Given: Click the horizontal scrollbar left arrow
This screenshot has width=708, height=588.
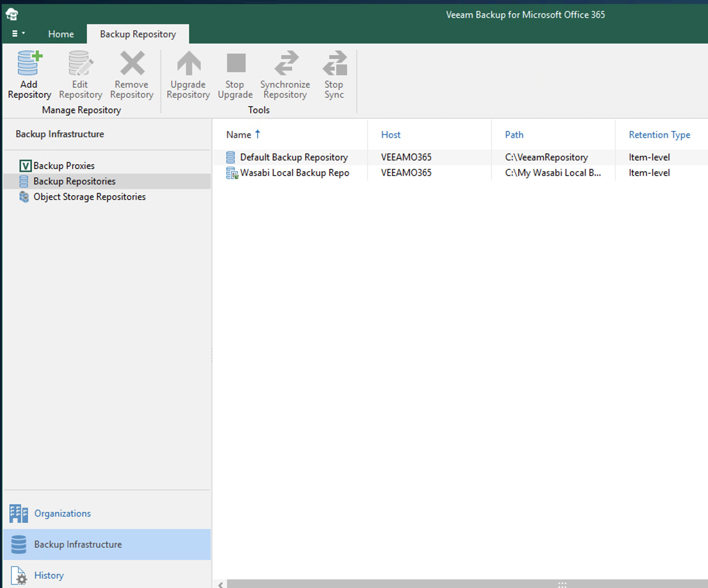Looking at the screenshot, I should (220, 585).
